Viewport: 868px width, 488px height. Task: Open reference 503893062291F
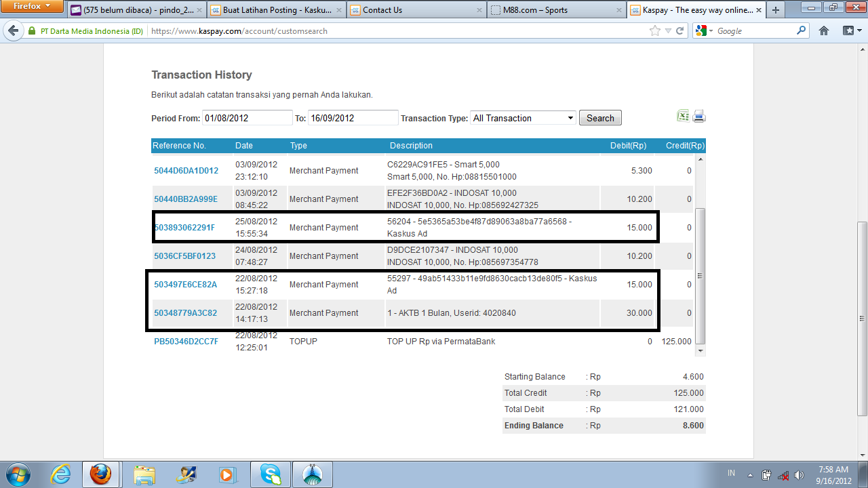click(184, 228)
